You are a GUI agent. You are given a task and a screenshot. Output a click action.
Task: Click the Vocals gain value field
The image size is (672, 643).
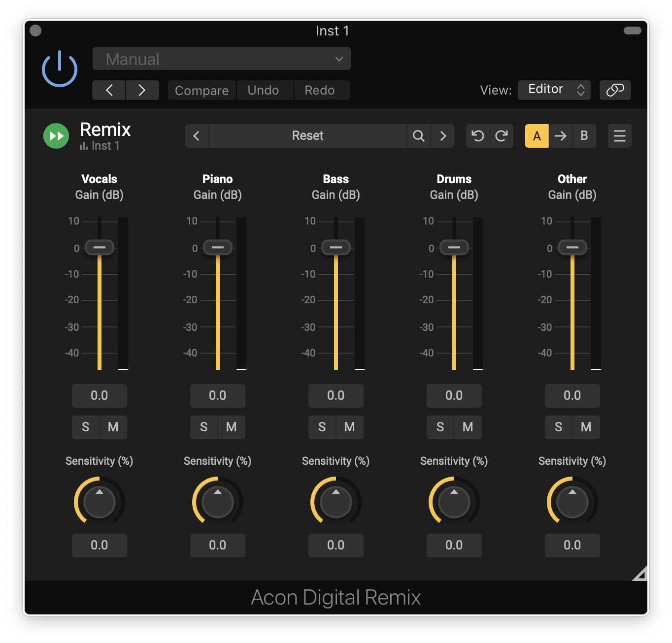click(100, 396)
